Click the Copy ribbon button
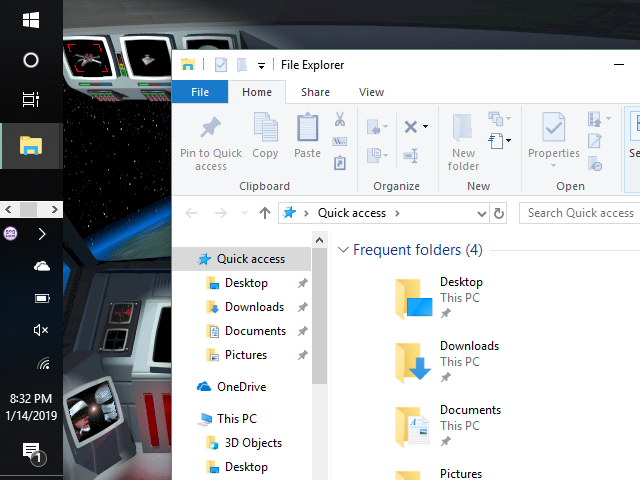Viewport: 640px width, 480px height. click(x=265, y=136)
